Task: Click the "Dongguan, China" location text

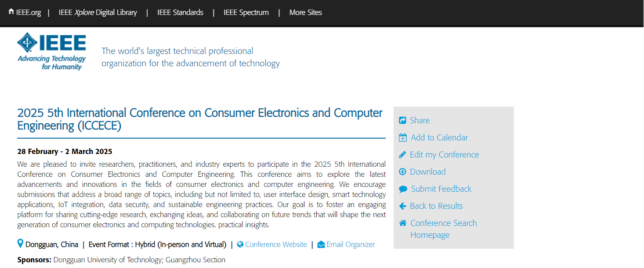Action: [52, 244]
